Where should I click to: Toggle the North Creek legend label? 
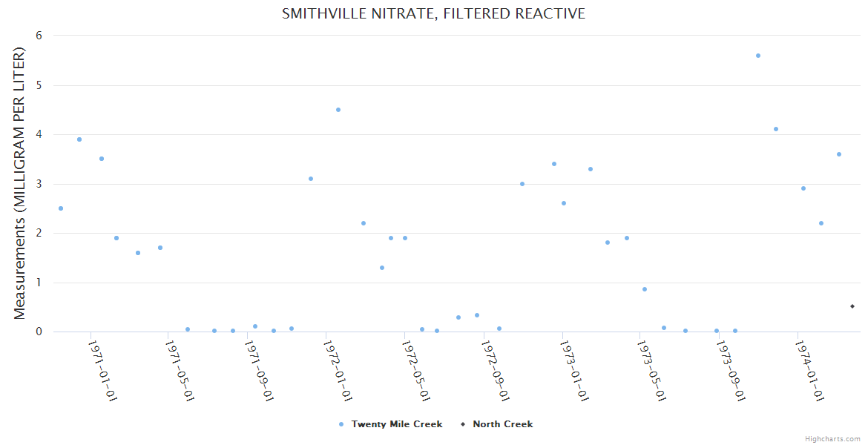tap(502, 424)
